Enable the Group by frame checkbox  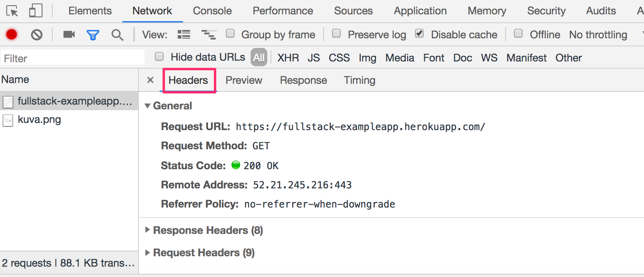(x=230, y=34)
